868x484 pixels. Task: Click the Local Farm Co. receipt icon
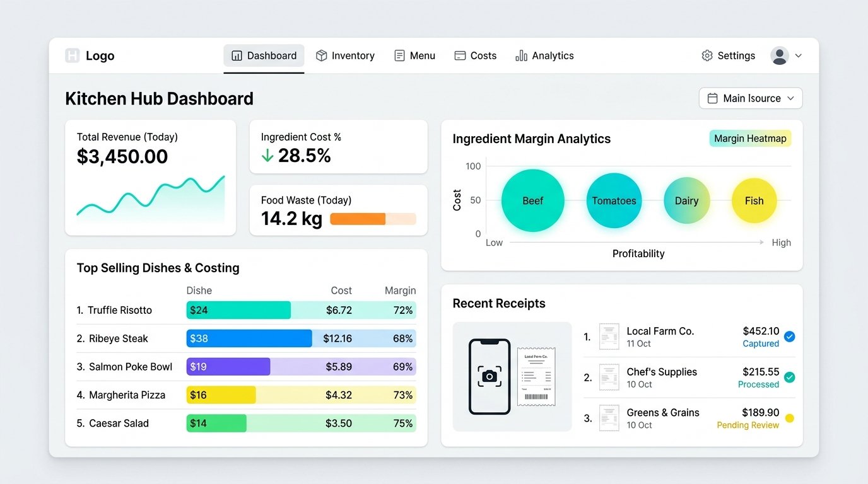point(609,337)
